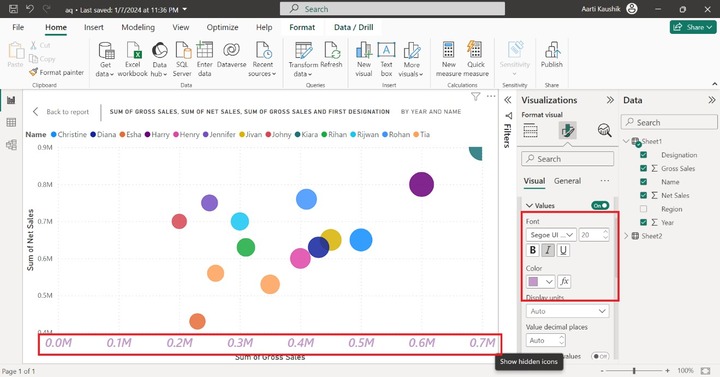The image size is (720, 377).
Task: Open the Build visual fields icon
Action: [x=530, y=131]
